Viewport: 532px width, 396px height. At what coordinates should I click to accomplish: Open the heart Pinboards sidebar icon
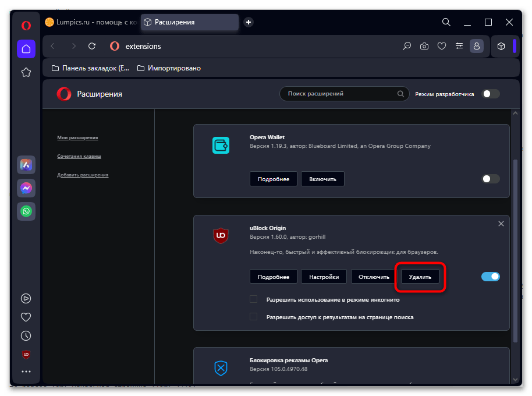[26, 317]
